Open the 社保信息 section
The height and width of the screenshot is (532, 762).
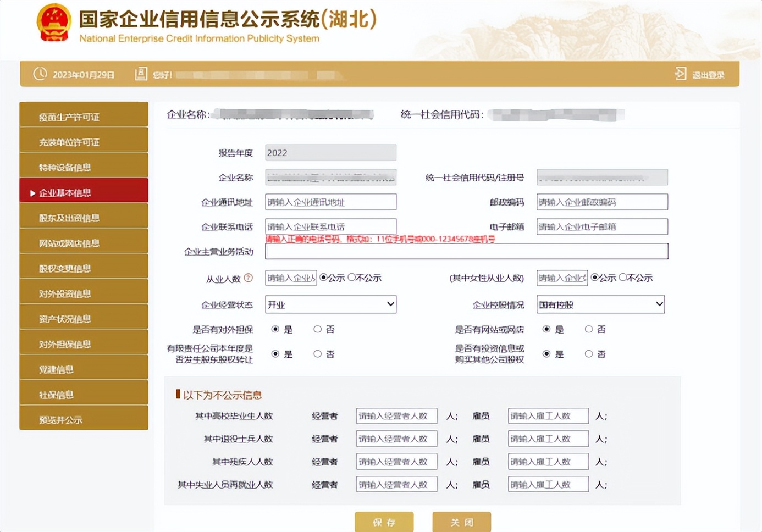(84, 394)
